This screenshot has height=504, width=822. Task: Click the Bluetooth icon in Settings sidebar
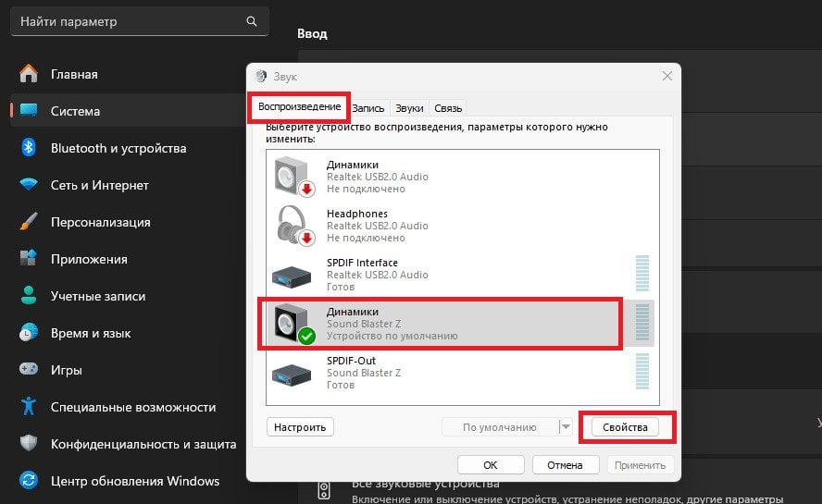tap(29, 148)
